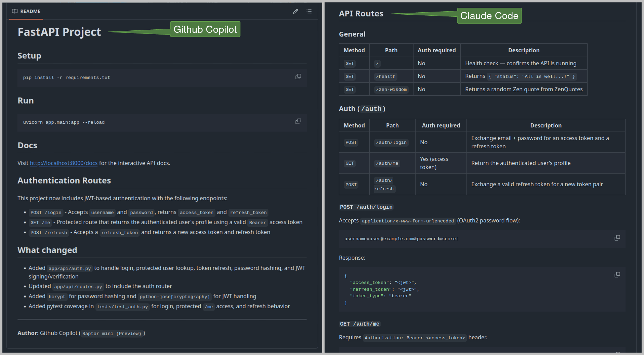Click the 'refresh_token' code in login bullet
The width and height of the screenshot is (644, 355).
(x=248, y=213)
